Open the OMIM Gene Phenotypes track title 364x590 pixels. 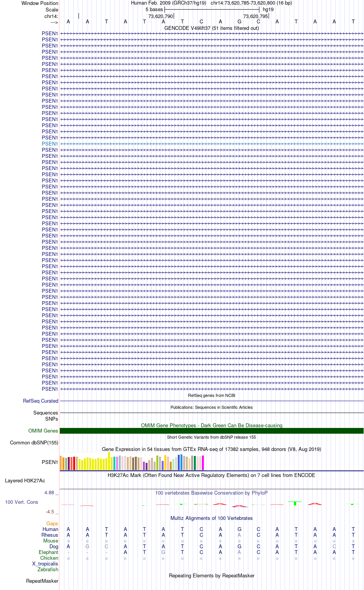click(212, 425)
